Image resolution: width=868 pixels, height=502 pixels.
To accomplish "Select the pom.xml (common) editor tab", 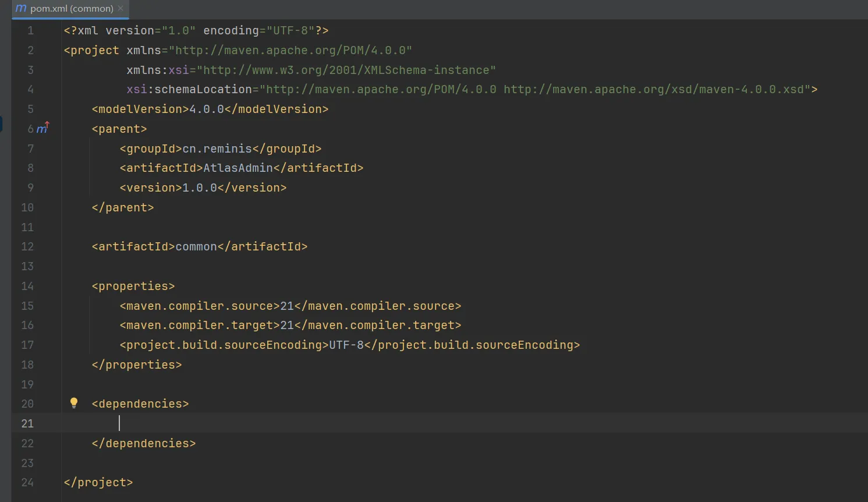I will [72, 9].
